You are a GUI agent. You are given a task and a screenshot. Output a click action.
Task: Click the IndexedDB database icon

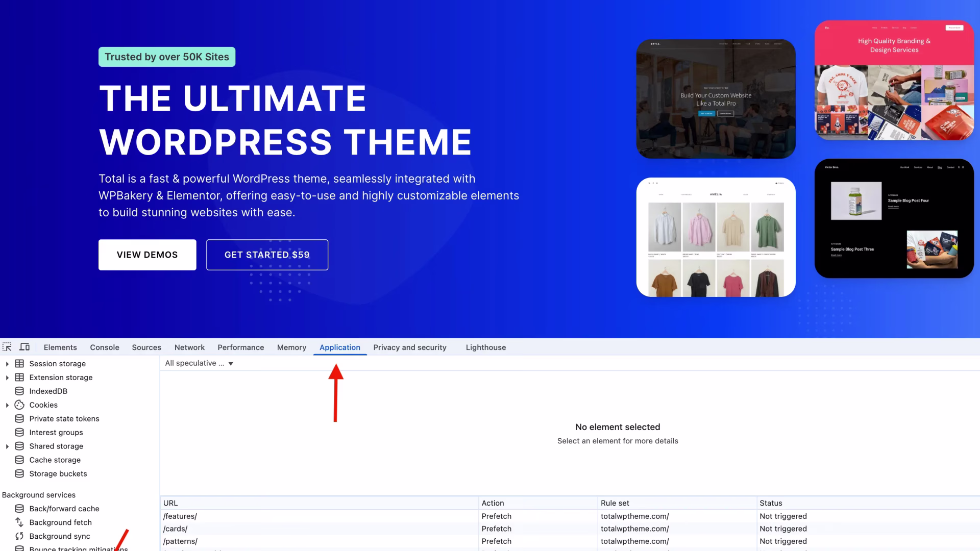coord(19,391)
